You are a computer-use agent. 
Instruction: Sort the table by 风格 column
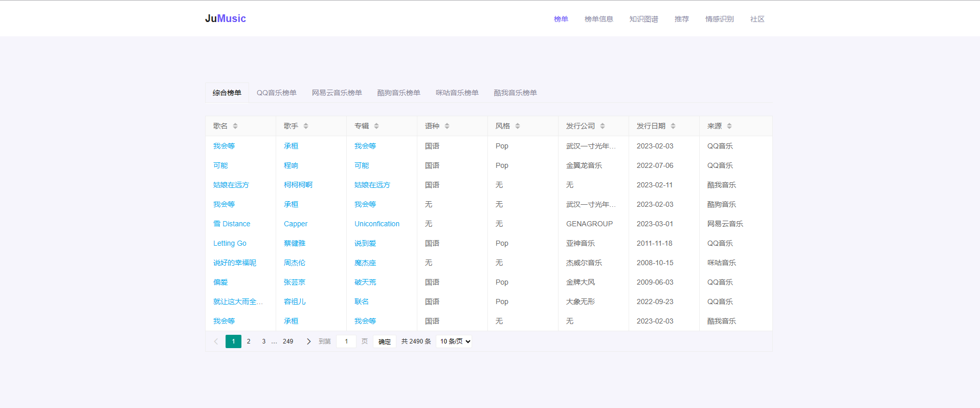point(518,126)
